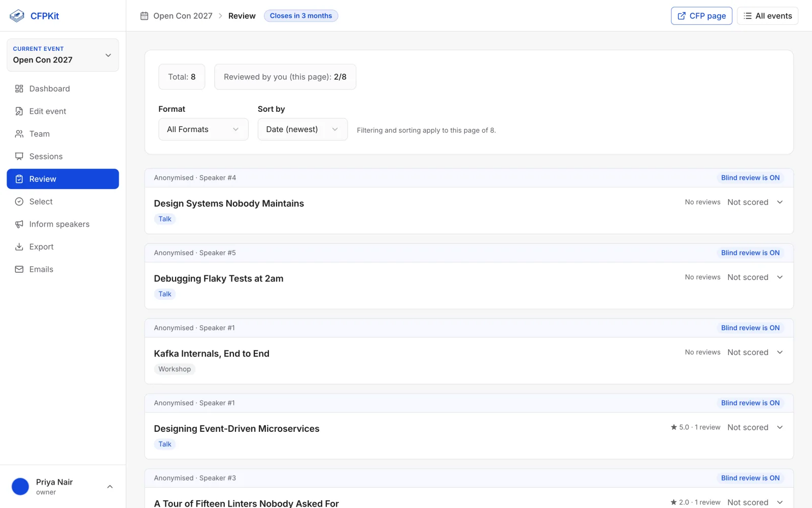Image resolution: width=812 pixels, height=508 pixels.
Task: Click Talk tag under Event-Driven Microservices
Action: tap(165, 444)
